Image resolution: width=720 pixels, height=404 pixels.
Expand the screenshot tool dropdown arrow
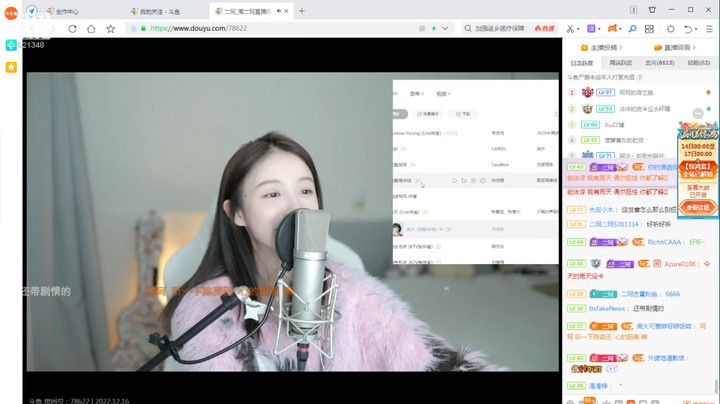pyautogui.click(x=578, y=29)
